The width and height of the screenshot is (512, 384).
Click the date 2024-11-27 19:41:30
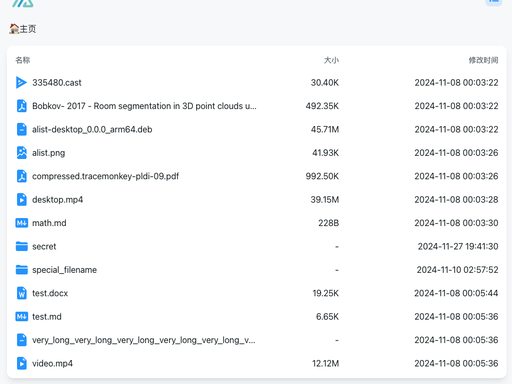click(458, 247)
